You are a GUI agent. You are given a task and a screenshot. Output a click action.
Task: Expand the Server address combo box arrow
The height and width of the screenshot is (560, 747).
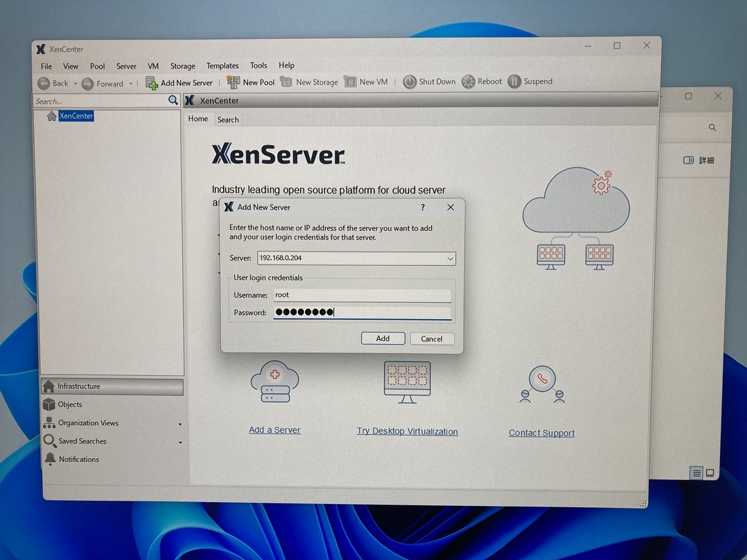(450, 258)
